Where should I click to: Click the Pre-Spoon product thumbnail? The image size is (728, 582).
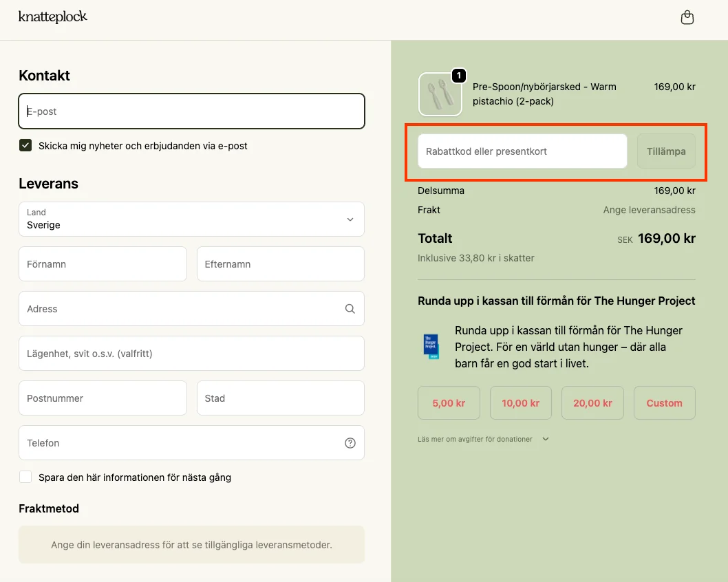(x=440, y=94)
